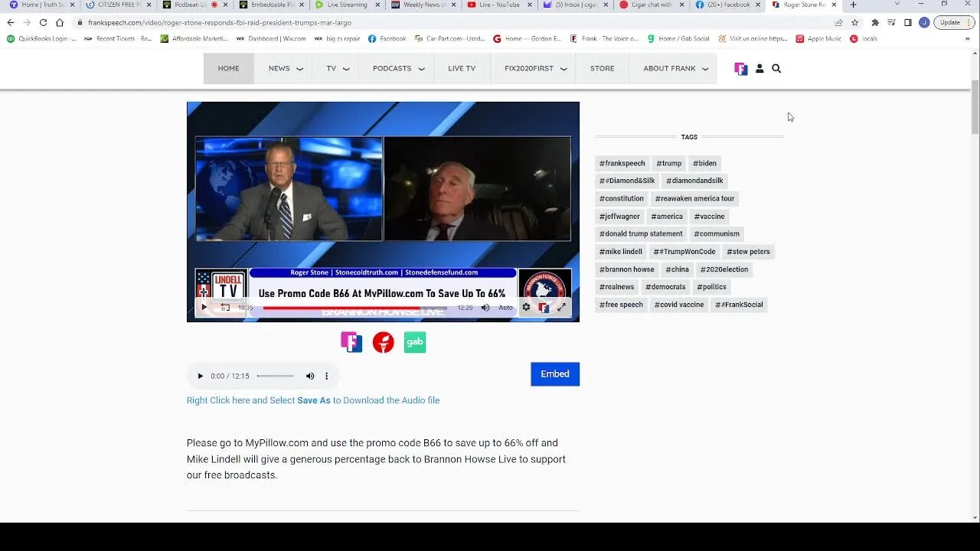Open Home / Gab Social bookmark

(678, 38)
